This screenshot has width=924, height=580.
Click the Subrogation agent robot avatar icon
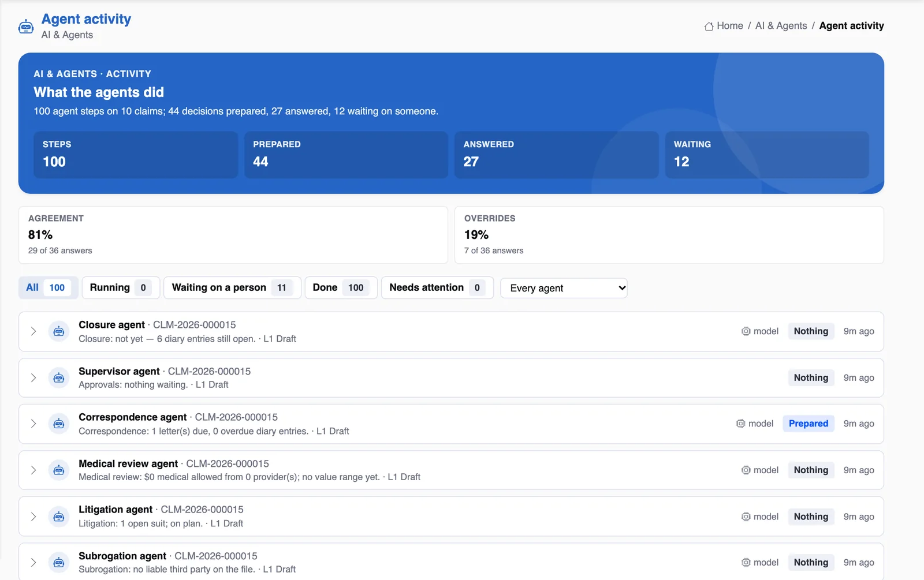[58, 562]
